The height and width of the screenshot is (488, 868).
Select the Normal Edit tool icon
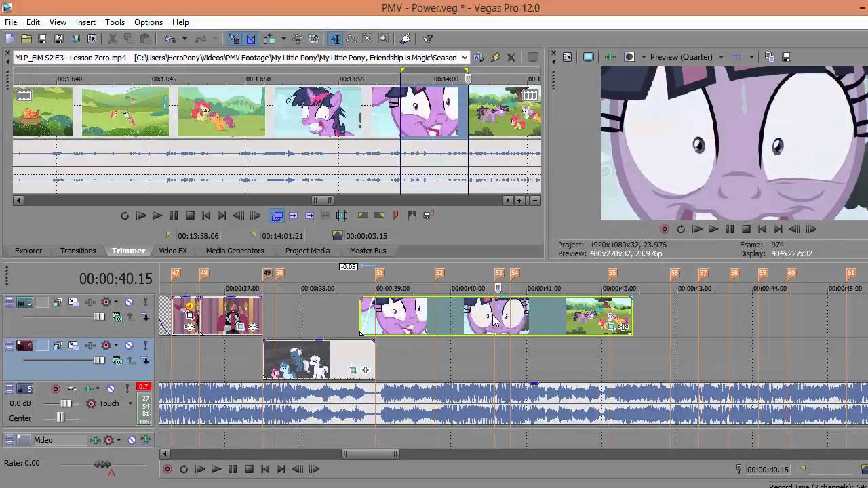click(x=335, y=39)
